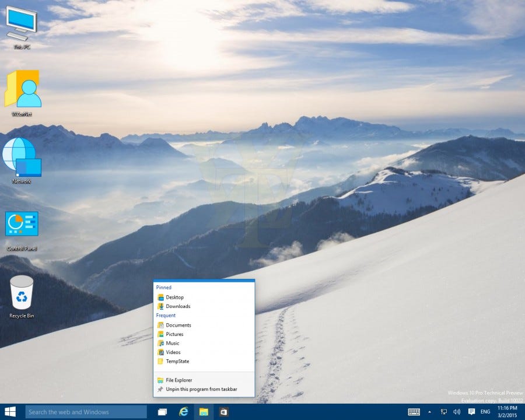Open the Music frequent folder
This screenshot has height=420, width=525.
pos(173,343)
